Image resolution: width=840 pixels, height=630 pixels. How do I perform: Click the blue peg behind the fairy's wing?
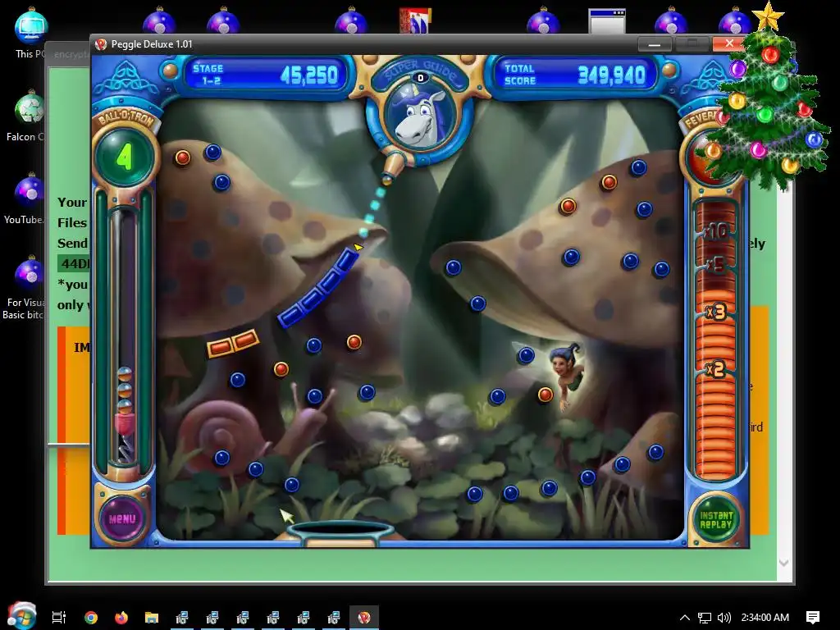coord(526,354)
